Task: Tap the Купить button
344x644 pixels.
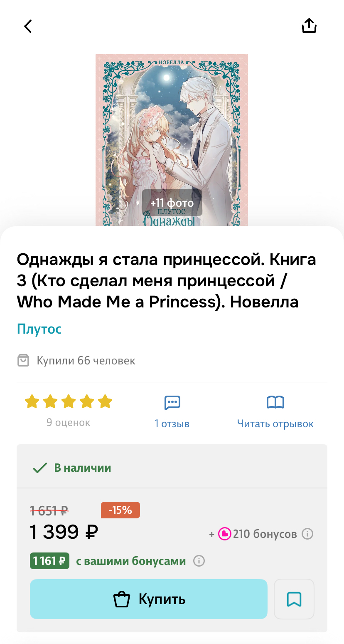Action: click(x=149, y=599)
